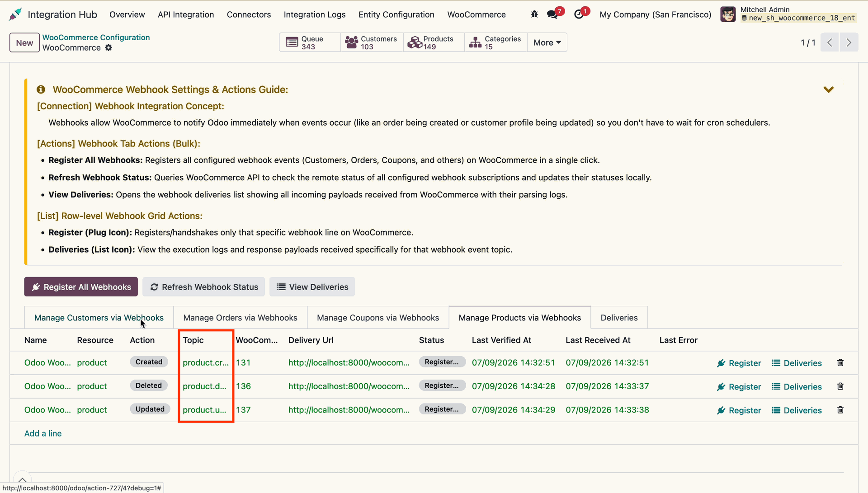Click WooCommerce ID cell 137
The height and width of the screenshot is (493, 868).
[243, 410]
